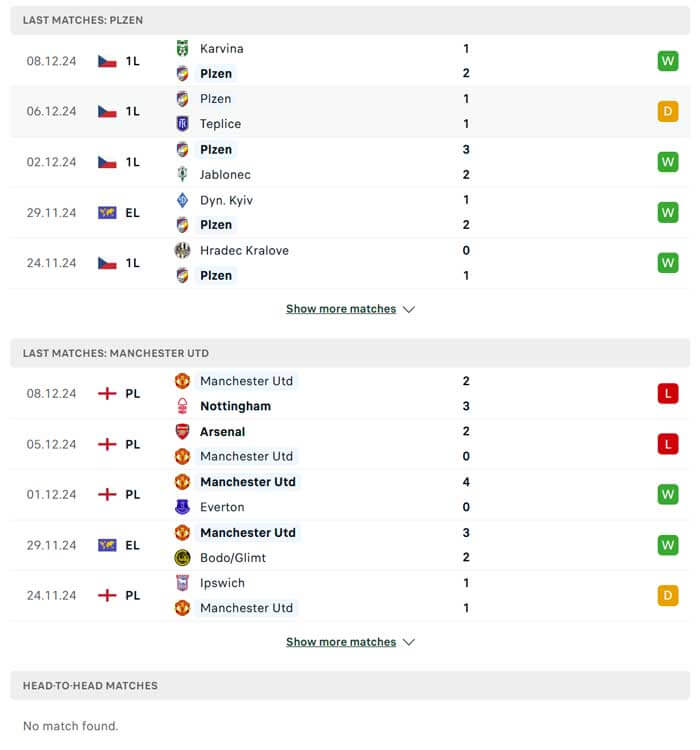Click the Bodo/Glimt team logo
Viewport: 700px width, 750px height.
pyautogui.click(x=182, y=558)
